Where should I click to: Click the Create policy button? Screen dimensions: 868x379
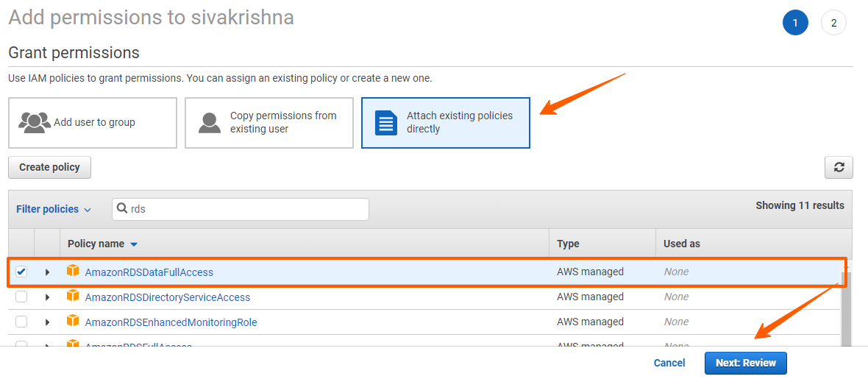(49, 167)
